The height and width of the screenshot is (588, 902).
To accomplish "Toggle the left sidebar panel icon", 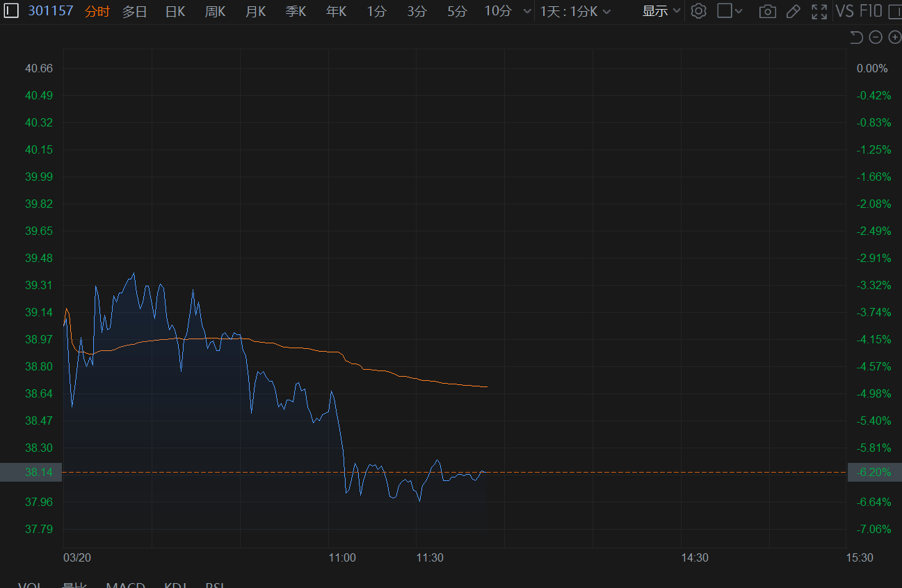I will (x=11, y=11).
